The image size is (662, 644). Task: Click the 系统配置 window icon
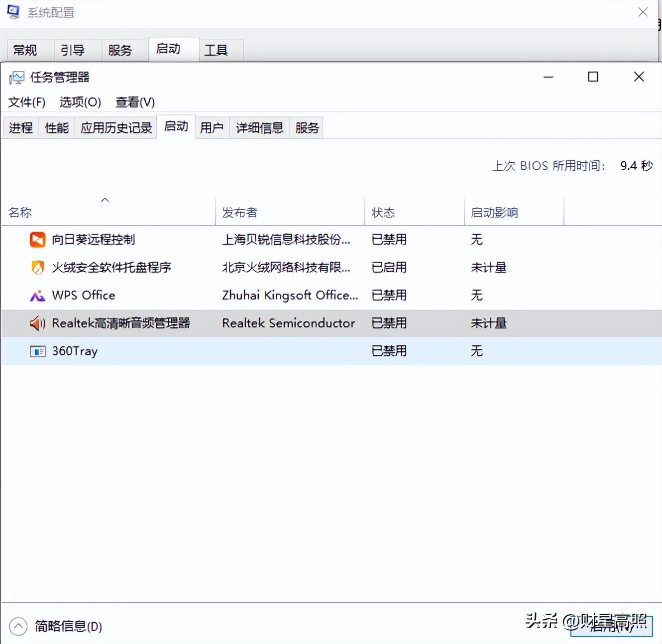click(x=13, y=11)
